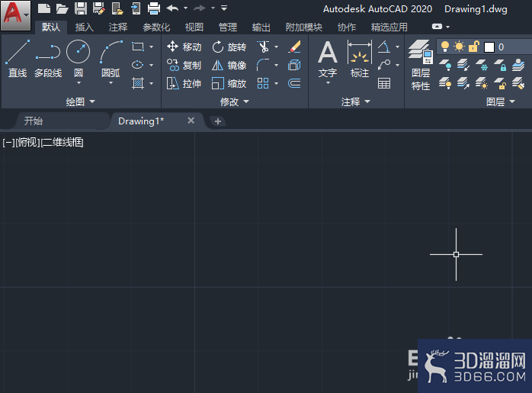The image size is (532, 393).
Task: Click the Layer Freeze tool icon
Action: [482, 65]
